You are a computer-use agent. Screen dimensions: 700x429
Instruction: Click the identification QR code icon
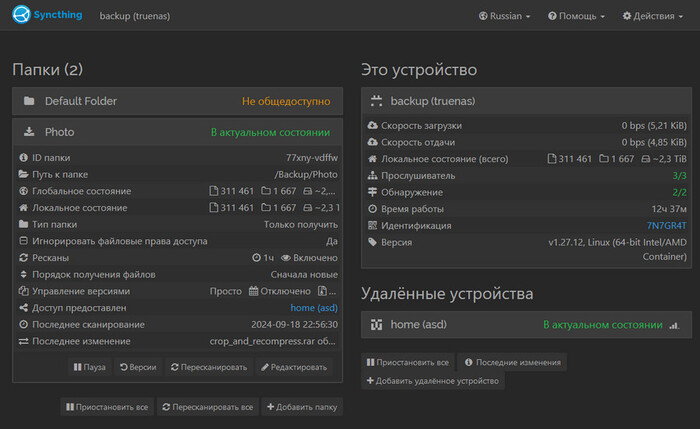click(373, 226)
